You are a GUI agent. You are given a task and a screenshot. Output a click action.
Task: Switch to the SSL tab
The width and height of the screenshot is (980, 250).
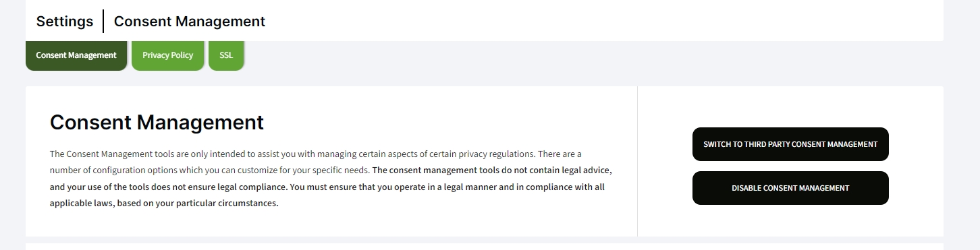click(226, 55)
